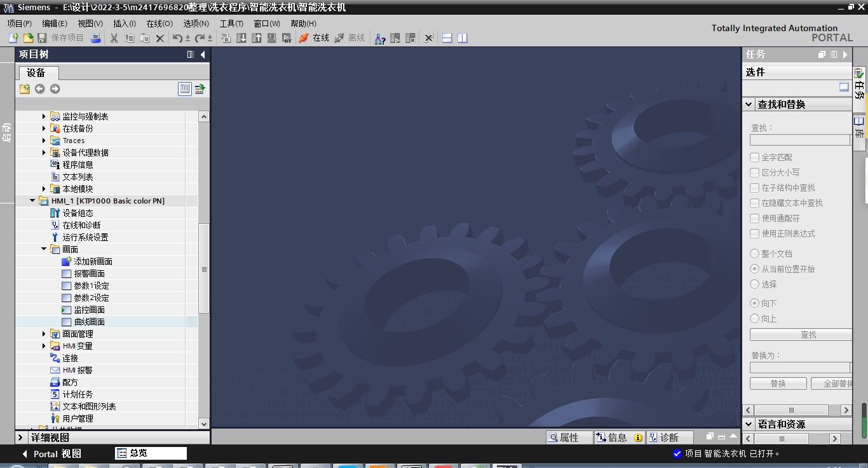This screenshot has height=468, width=868.
Task: Click the 替换 replace button
Action: (x=778, y=383)
